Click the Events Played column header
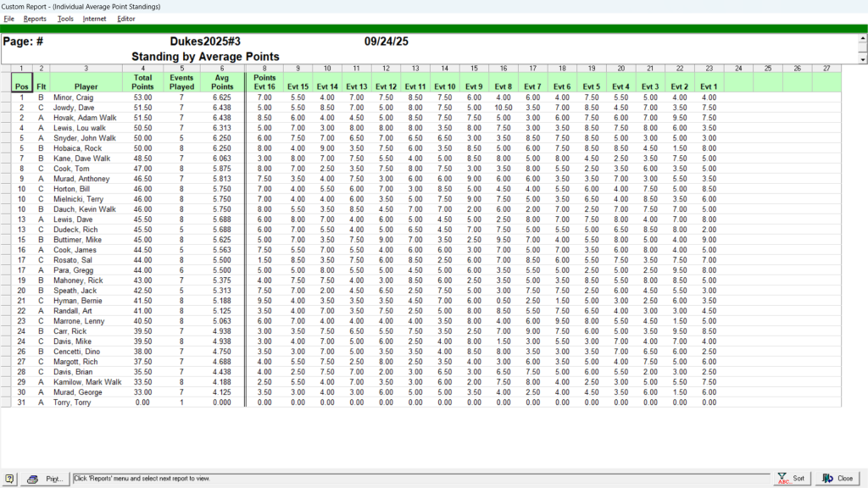The image size is (868, 488). [181, 81]
